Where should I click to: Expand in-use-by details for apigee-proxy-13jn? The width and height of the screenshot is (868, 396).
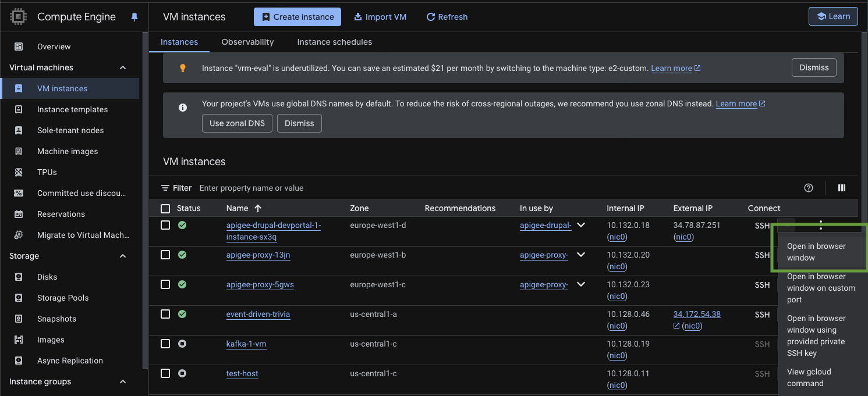pos(580,255)
